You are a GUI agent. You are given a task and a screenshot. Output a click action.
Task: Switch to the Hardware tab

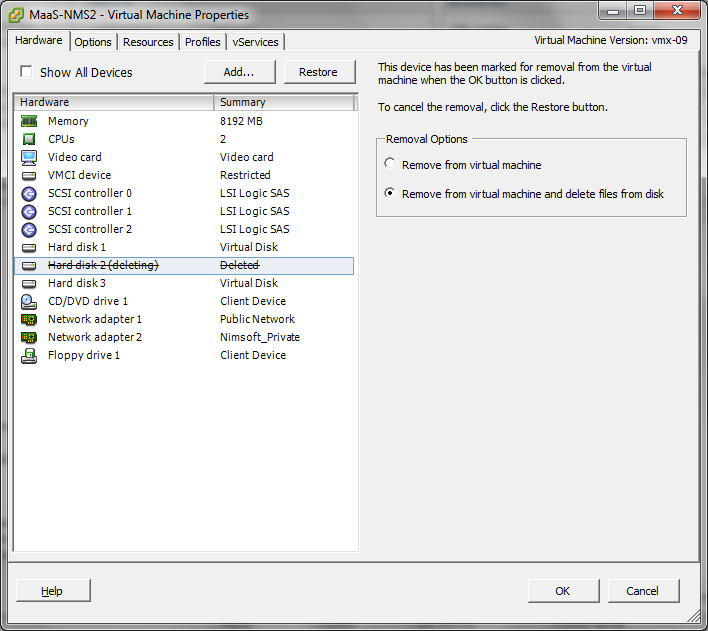[38, 40]
